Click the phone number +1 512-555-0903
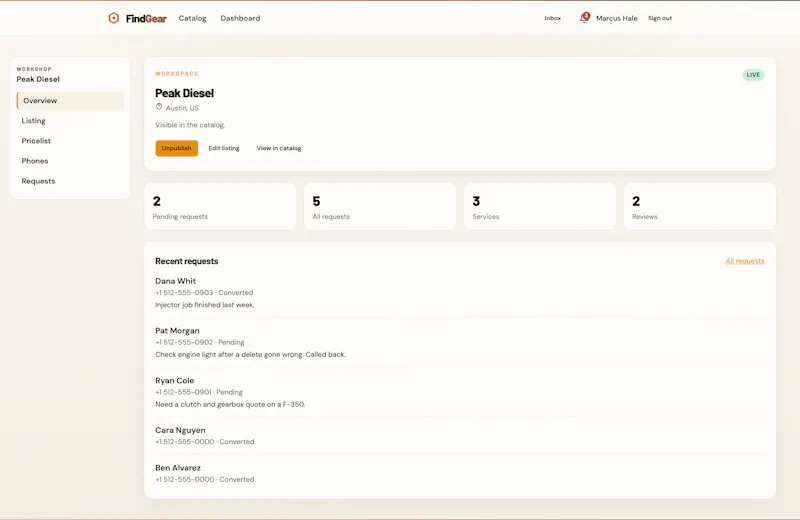This screenshot has width=800, height=520. click(x=184, y=292)
